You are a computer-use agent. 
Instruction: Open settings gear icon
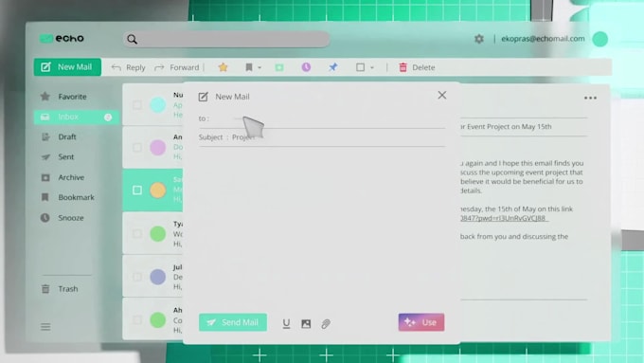(x=479, y=39)
